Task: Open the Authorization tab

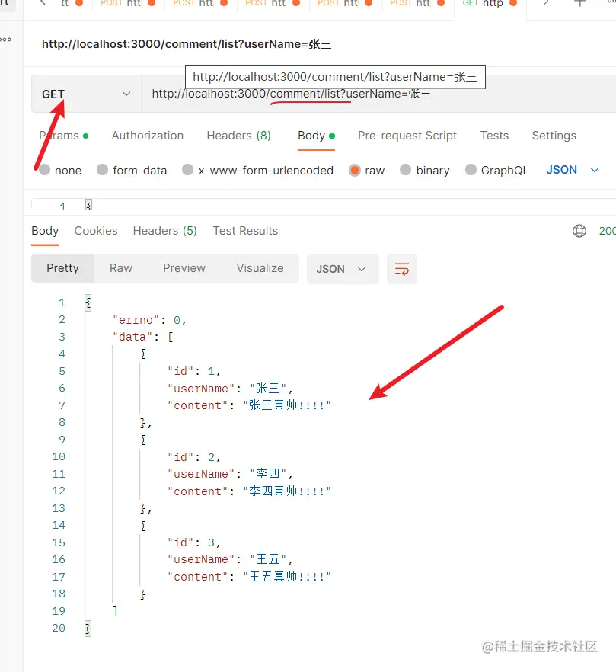Action: tap(148, 136)
